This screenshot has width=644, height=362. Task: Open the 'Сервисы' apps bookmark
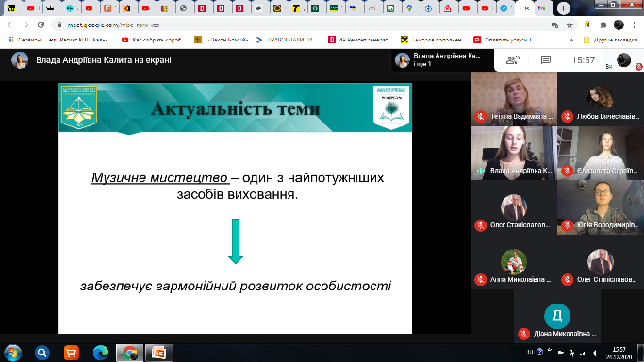(x=24, y=40)
